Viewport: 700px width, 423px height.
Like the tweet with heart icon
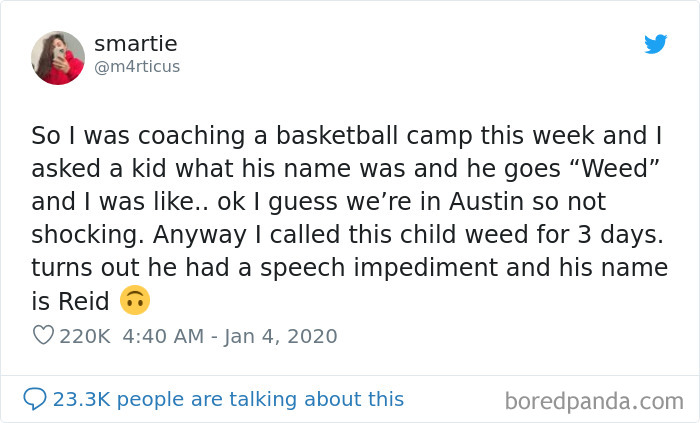(44, 335)
